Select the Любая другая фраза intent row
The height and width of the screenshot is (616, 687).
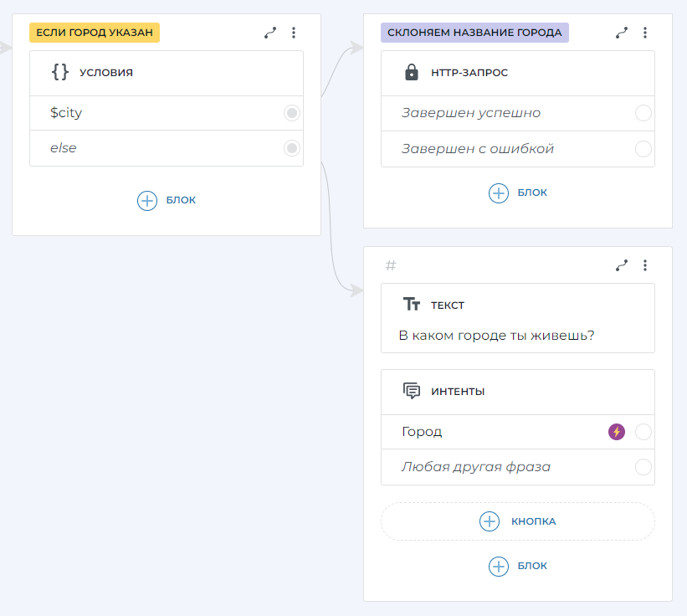[x=476, y=467]
